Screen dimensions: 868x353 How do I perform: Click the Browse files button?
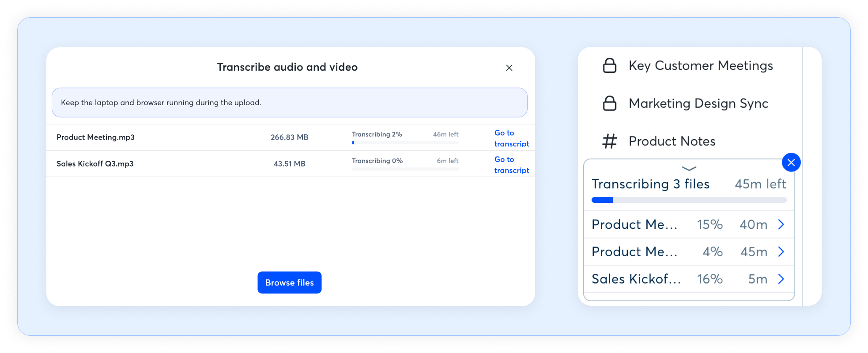pos(290,283)
